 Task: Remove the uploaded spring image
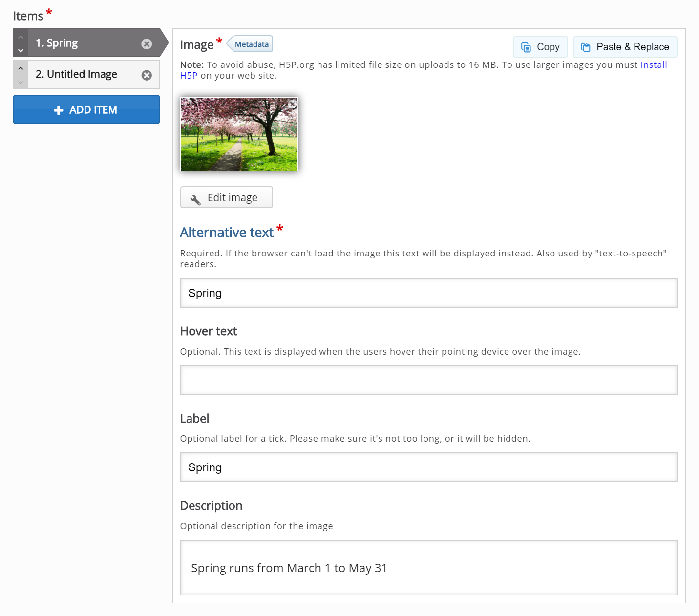292,104
